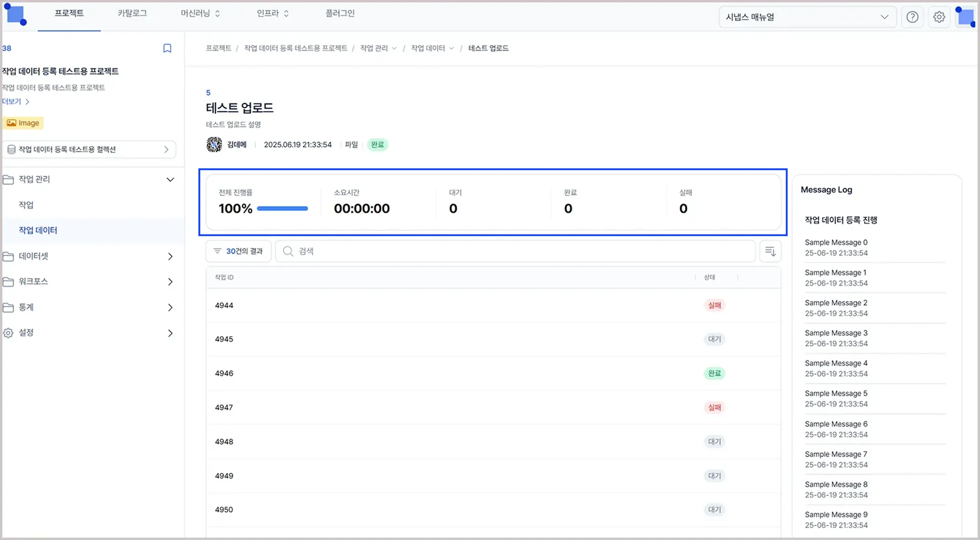Select the row with ID 4948
Screen dimensions: 980x540
[493, 442]
